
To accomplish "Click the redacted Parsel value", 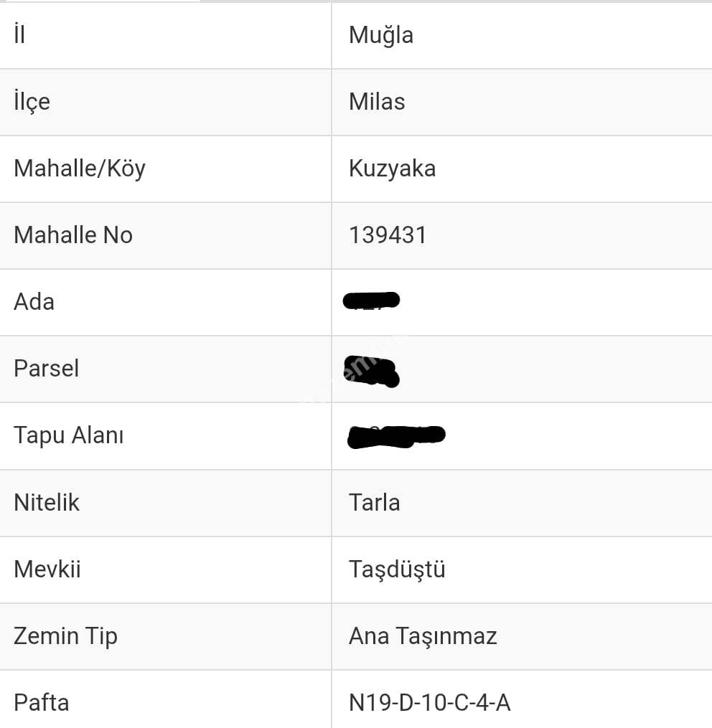I will point(372,370).
